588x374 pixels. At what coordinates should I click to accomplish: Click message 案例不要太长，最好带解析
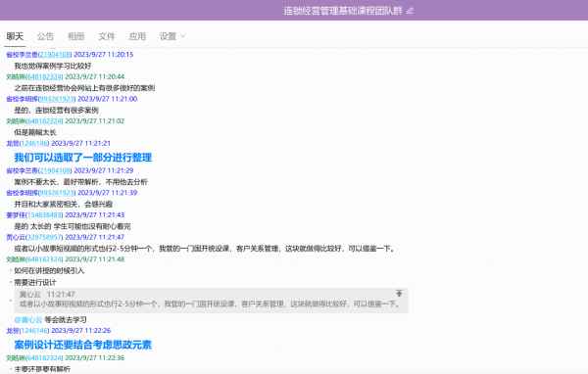tap(81, 182)
